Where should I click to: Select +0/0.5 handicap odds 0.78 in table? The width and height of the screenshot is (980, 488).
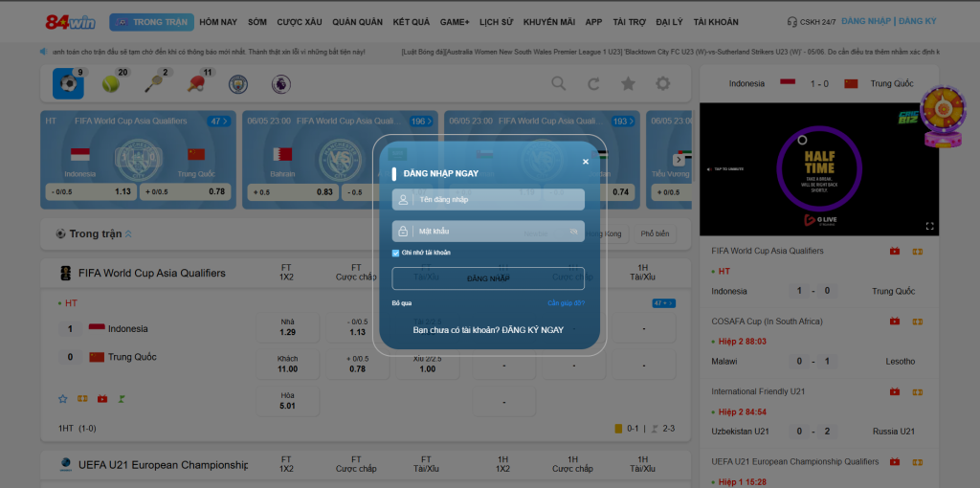click(358, 365)
